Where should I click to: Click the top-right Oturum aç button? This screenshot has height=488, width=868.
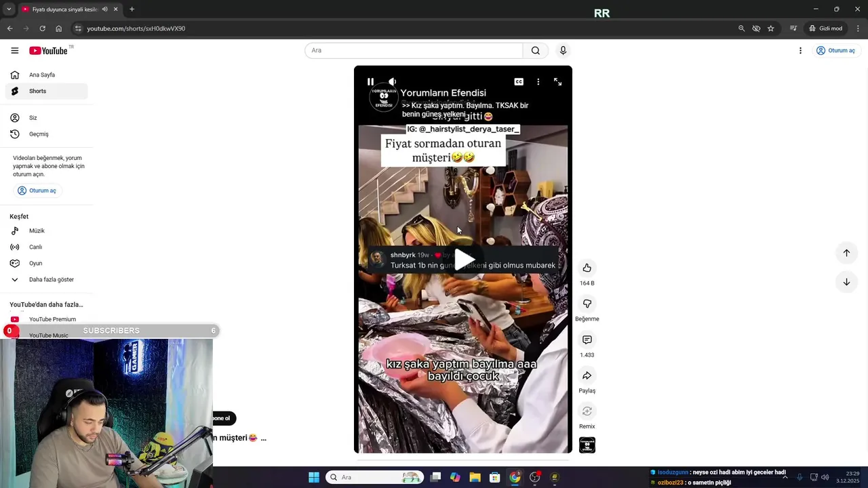(x=836, y=51)
